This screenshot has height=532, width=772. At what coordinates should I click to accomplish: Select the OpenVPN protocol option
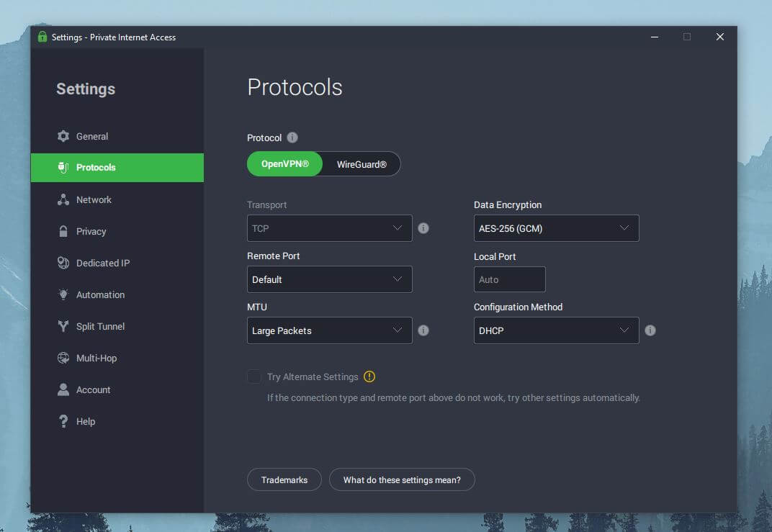coord(284,164)
